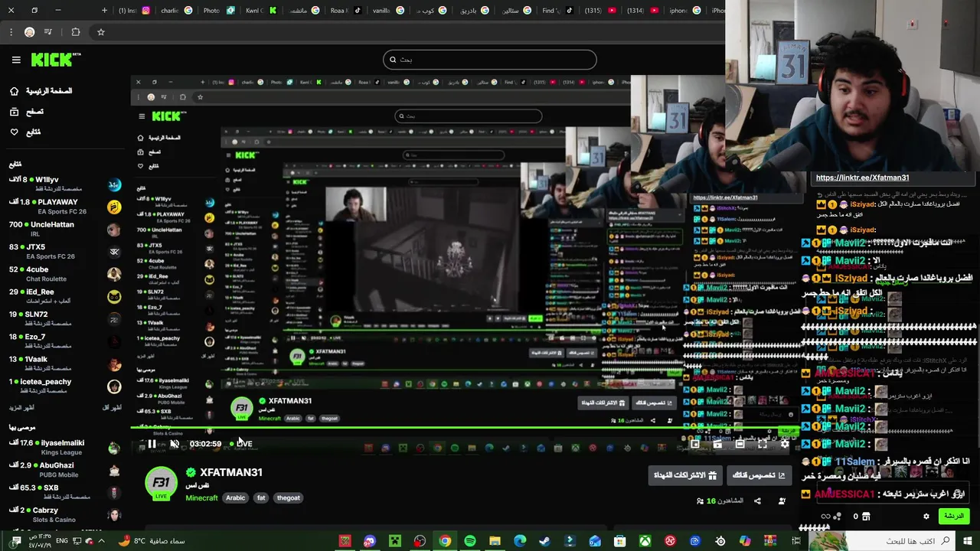This screenshot has width=980, height=551.
Task: Click Windows search box اكتب هنا للبحث
Action: click(x=880, y=541)
